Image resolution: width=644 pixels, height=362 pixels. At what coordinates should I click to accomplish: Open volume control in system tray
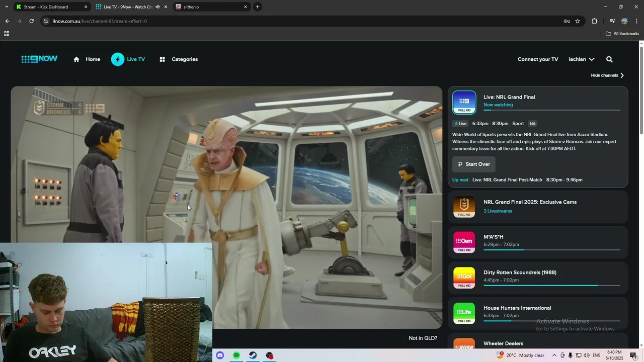tap(587, 355)
